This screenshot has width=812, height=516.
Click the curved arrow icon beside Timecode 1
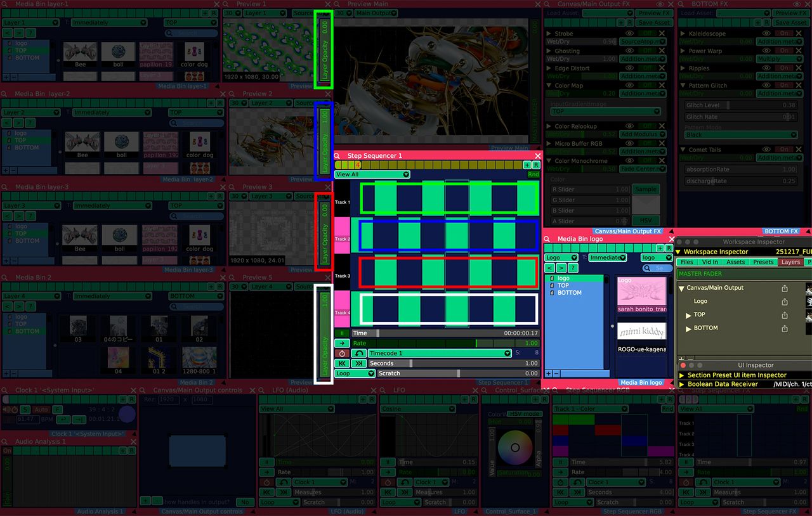click(359, 353)
